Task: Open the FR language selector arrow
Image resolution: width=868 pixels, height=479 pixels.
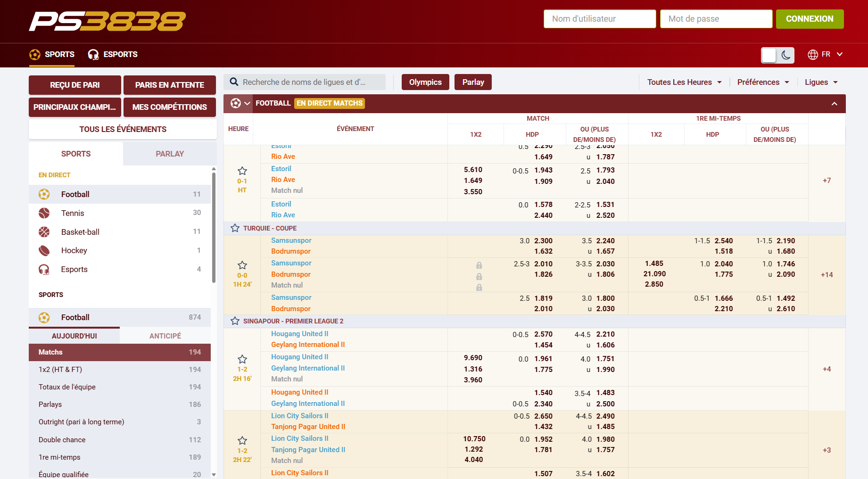Action: point(840,54)
